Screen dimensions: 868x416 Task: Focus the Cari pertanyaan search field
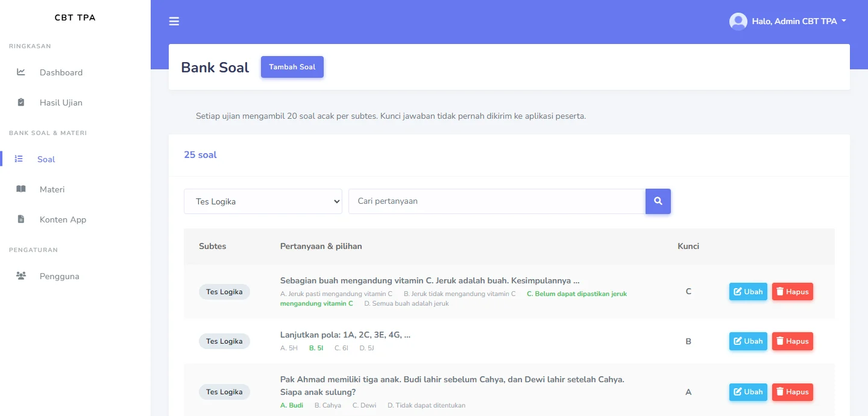(x=497, y=201)
